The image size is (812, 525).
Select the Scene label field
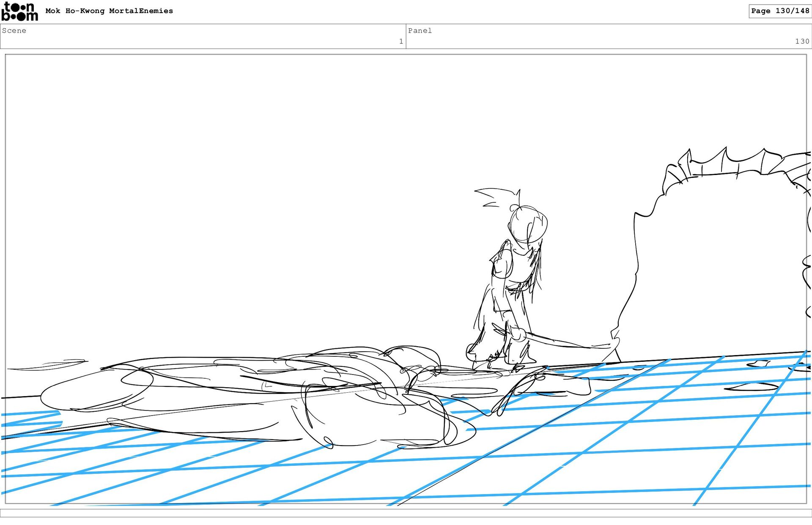(14, 30)
